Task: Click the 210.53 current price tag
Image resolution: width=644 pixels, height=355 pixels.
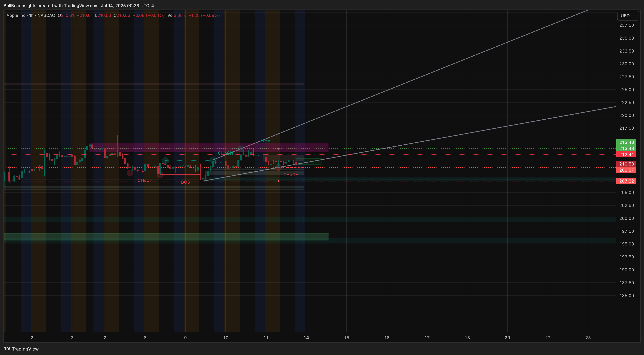Action: (x=626, y=164)
